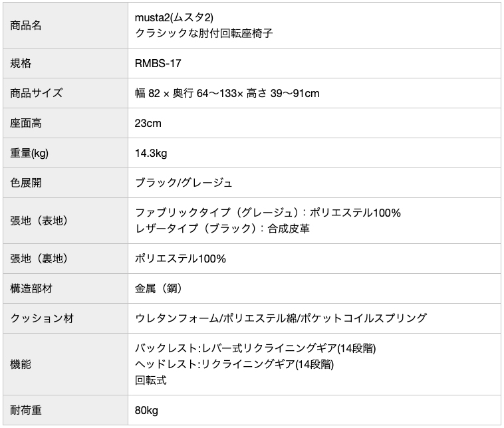Click the size dimensions value starting 幅 82
The width and height of the screenshot is (504, 428).
coord(227,93)
